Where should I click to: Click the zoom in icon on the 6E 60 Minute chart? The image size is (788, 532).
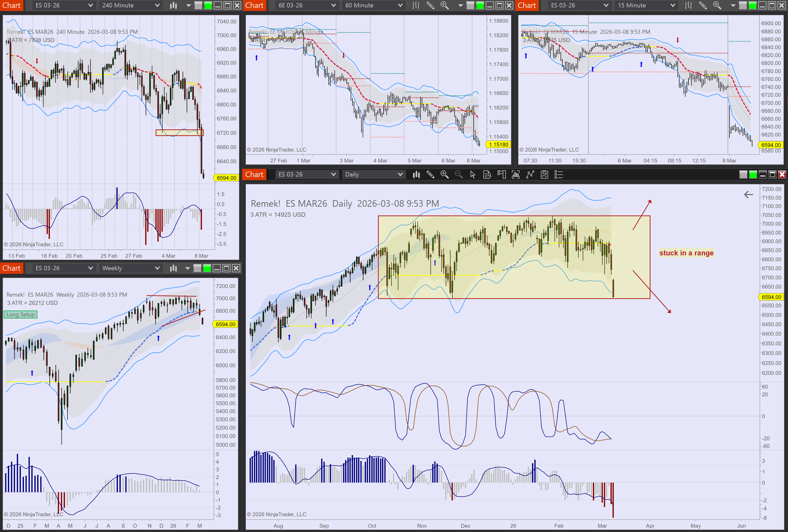pos(444,5)
